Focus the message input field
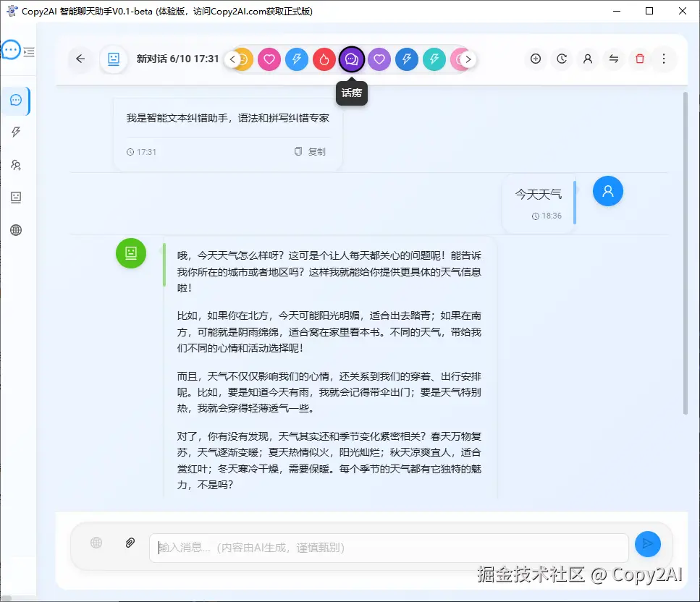This screenshot has width=700, height=602. 389,548
